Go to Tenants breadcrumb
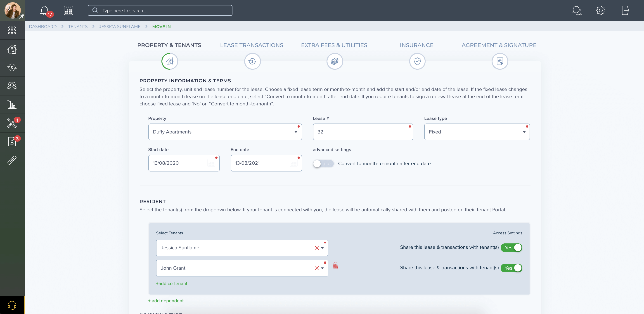Viewport: 644px width, 314px height. pyautogui.click(x=78, y=26)
